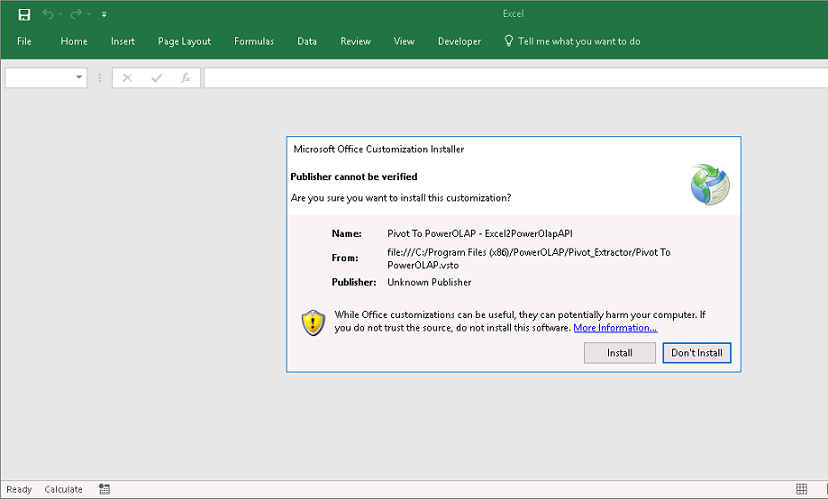Open the View ribbon tab
Viewport: 828px width, 499px height.
click(404, 41)
